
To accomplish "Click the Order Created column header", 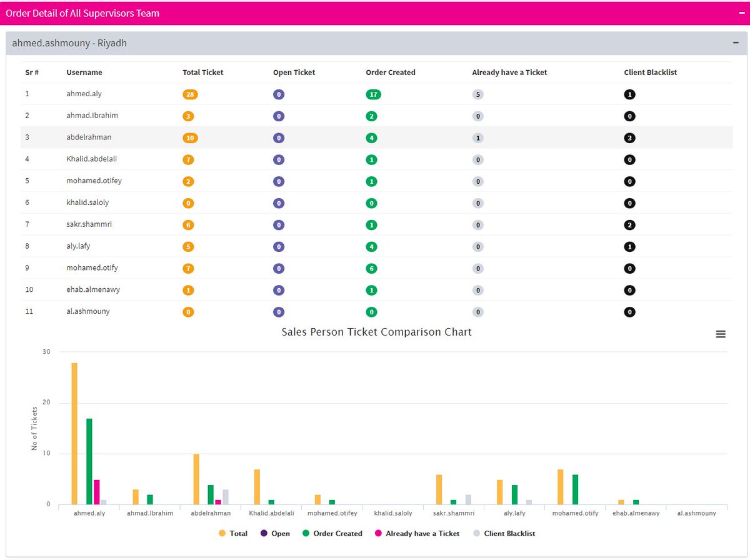I will [x=391, y=72].
